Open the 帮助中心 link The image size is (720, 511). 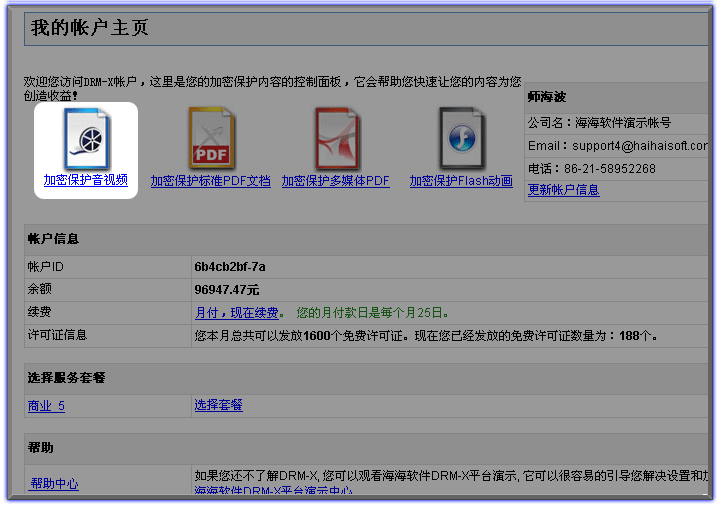[54, 483]
